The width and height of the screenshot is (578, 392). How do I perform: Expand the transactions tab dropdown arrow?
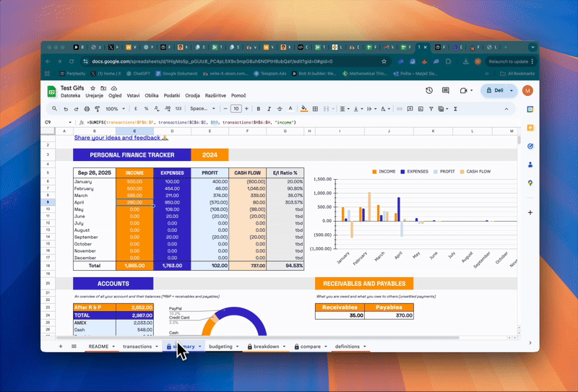click(157, 347)
